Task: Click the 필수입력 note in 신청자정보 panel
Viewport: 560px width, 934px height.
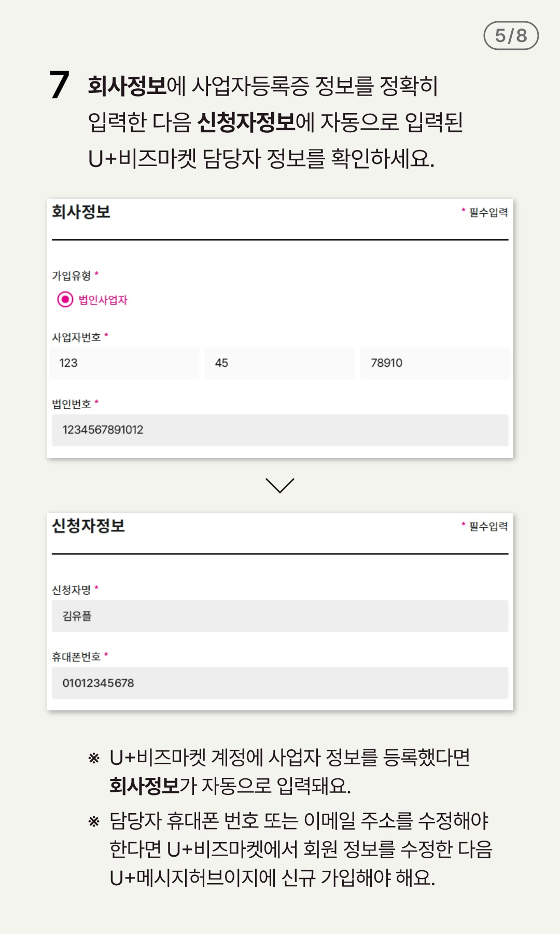Action: pos(488,526)
